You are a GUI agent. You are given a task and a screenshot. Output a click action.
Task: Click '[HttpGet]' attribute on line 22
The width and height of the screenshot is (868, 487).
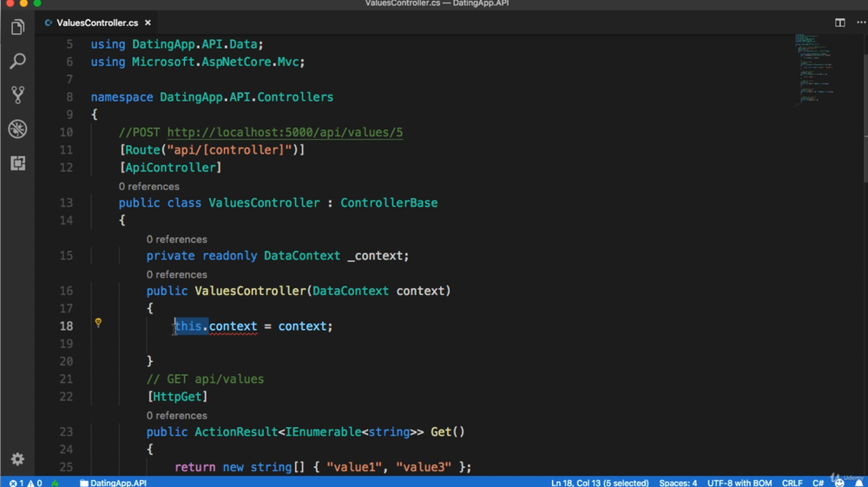tap(177, 397)
